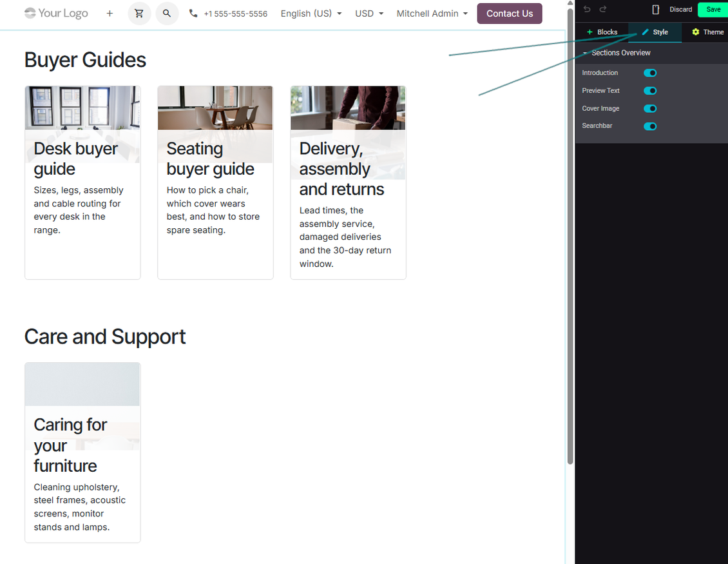This screenshot has width=728, height=564.
Task: Click the Save button
Action: click(x=713, y=9)
